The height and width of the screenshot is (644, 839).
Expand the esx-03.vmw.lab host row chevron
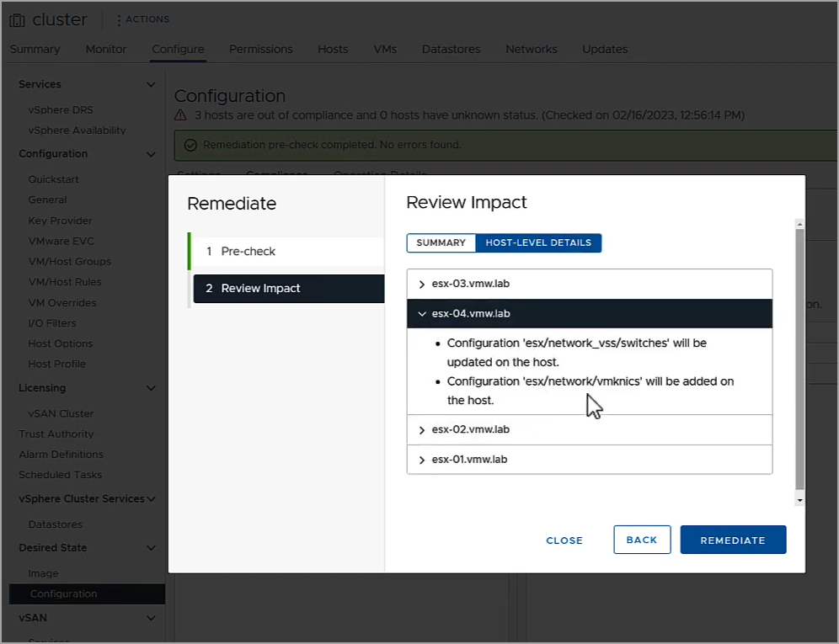(422, 284)
